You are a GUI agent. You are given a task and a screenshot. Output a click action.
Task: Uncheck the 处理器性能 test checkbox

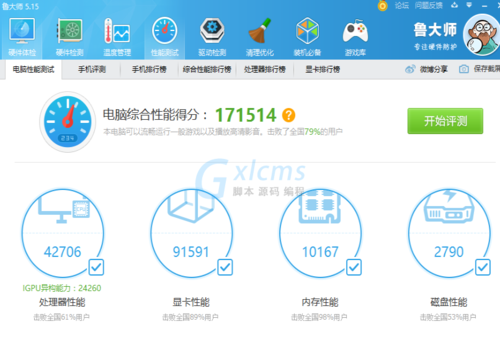coord(96,267)
